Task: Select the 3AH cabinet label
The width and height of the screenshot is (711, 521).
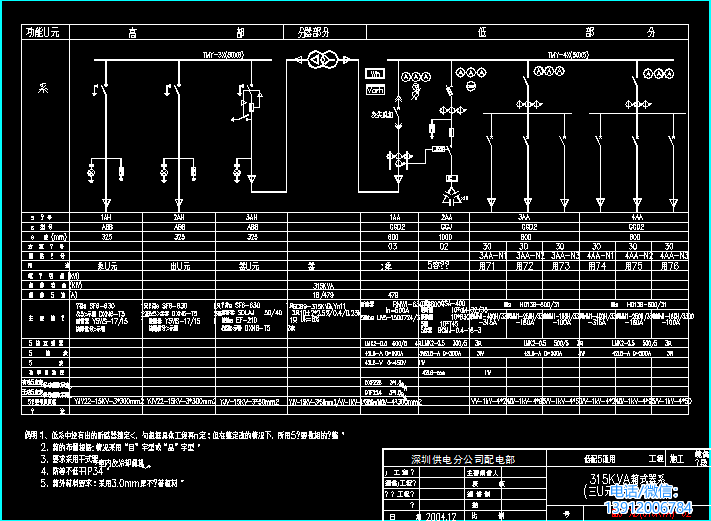Action: coord(252,217)
